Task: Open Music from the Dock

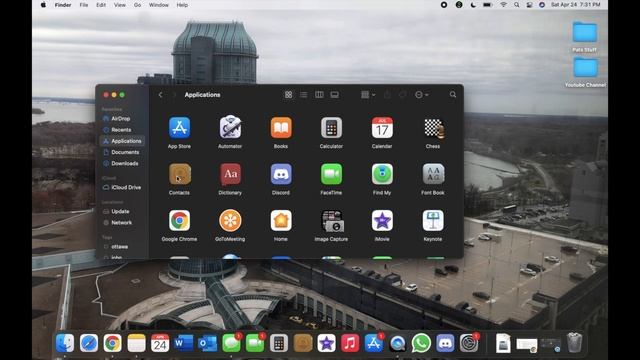Action: (350, 343)
